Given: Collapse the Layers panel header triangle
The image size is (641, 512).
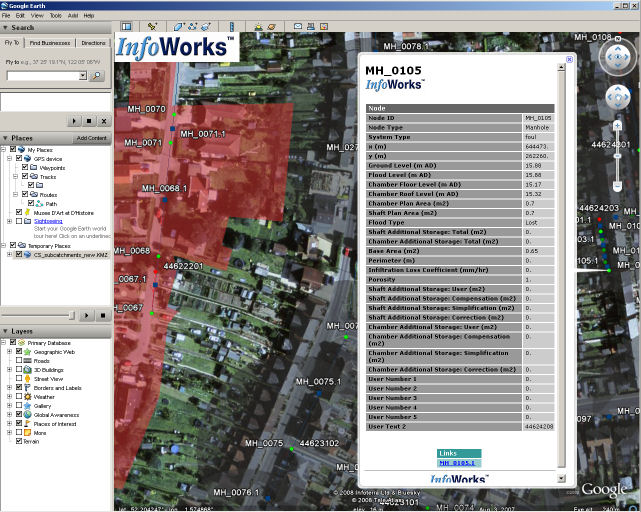Looking at the screenshot, I should coord(5,331).
